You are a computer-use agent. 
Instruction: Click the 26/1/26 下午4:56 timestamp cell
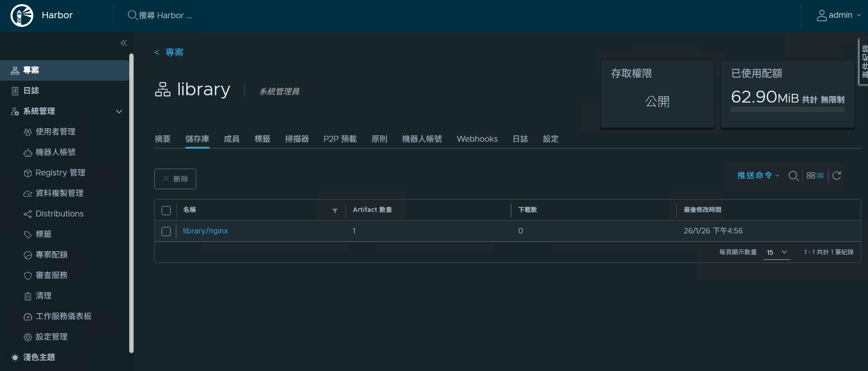(713, 231)
